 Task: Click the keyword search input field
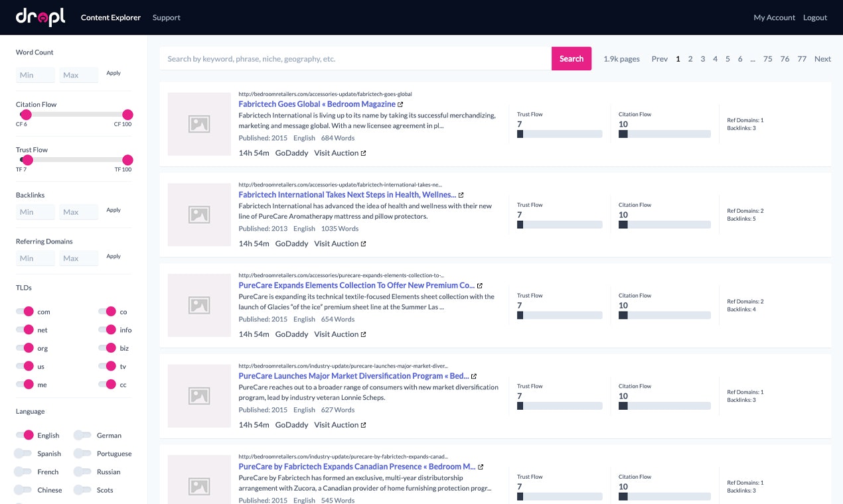coord(352,58)
